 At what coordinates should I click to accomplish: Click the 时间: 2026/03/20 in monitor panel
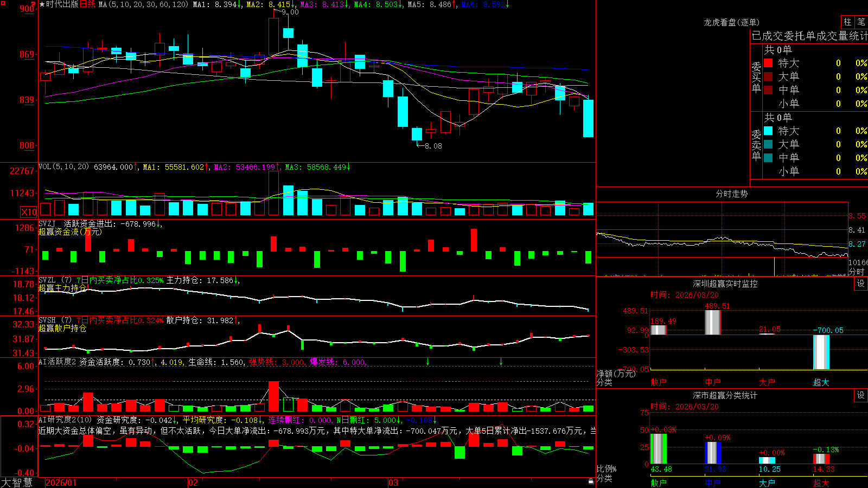685,295
